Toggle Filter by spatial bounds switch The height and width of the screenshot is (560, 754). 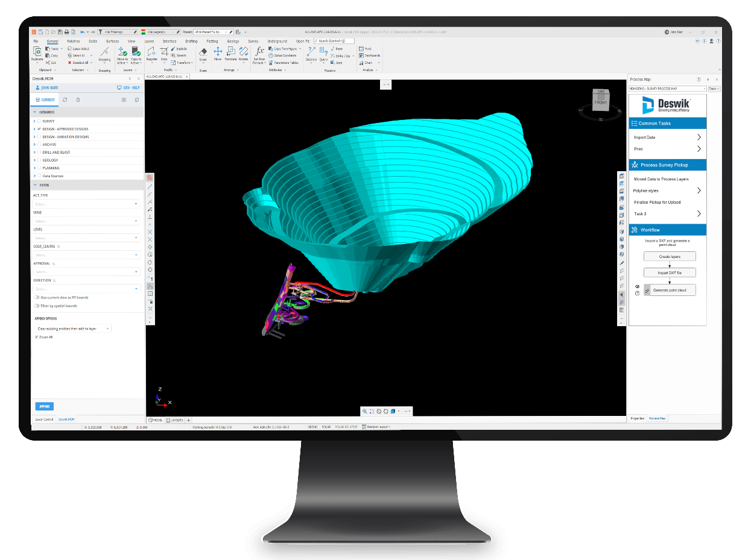point(37,306)
